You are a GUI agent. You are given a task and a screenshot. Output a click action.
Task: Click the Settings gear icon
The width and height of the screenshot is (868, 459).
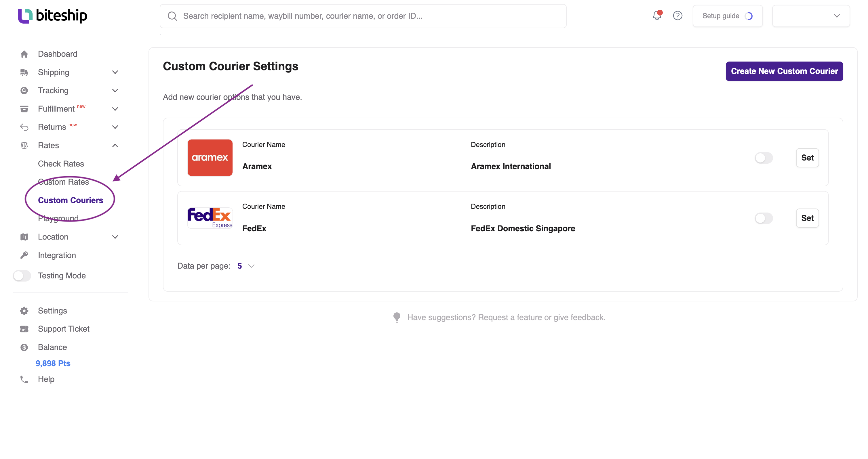24,311
